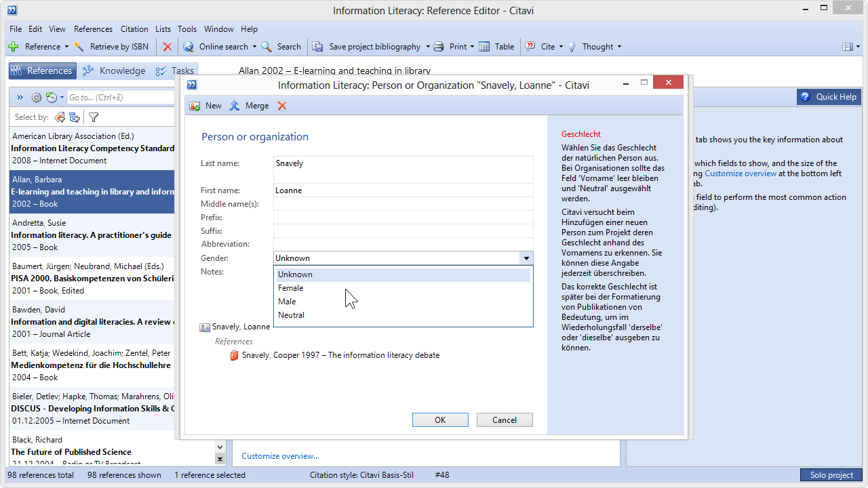This screenshot has height=488, width=868.
Task: Open the Table view icon
Action: (484, 47)
